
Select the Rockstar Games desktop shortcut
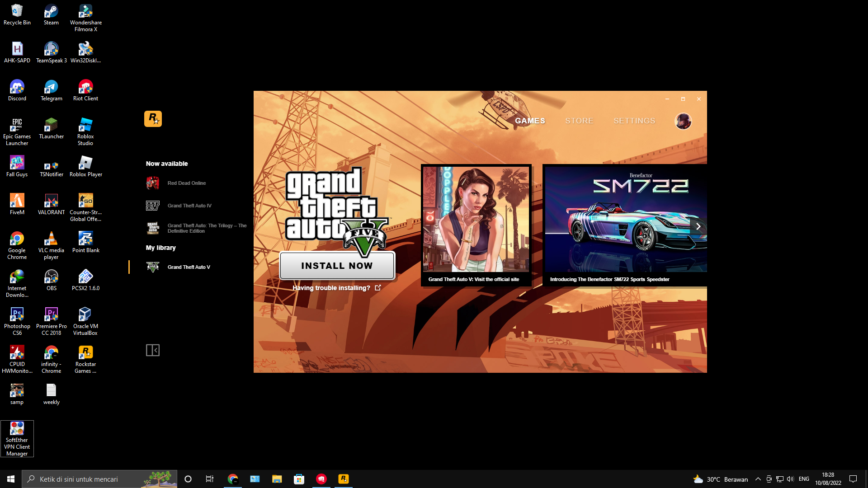86,360
